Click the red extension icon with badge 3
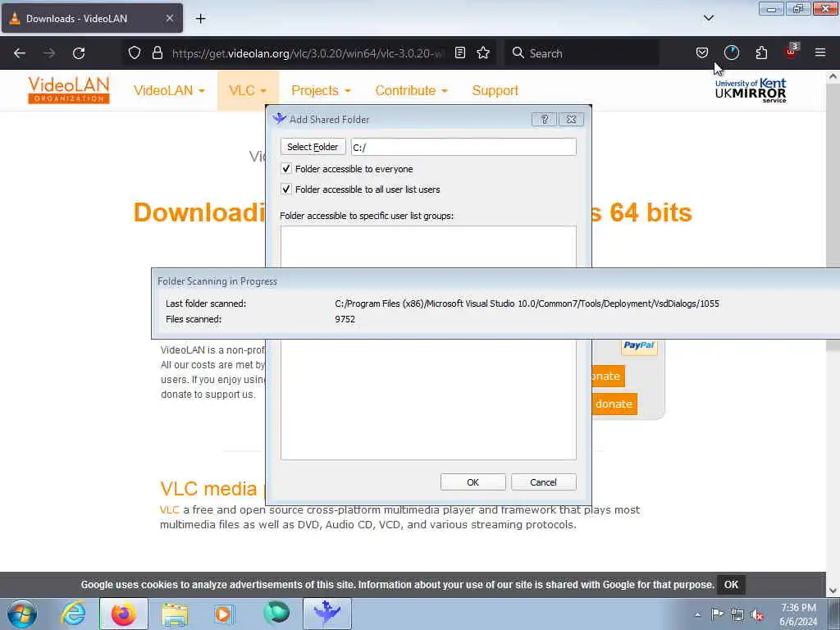This screenshot has width=840, height=630. click(792, 52)
